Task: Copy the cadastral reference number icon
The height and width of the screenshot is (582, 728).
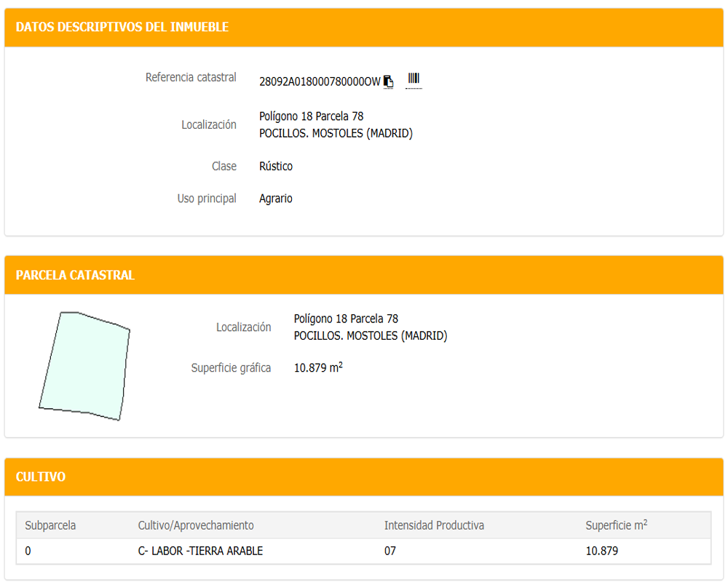Action: click(389, 81)
